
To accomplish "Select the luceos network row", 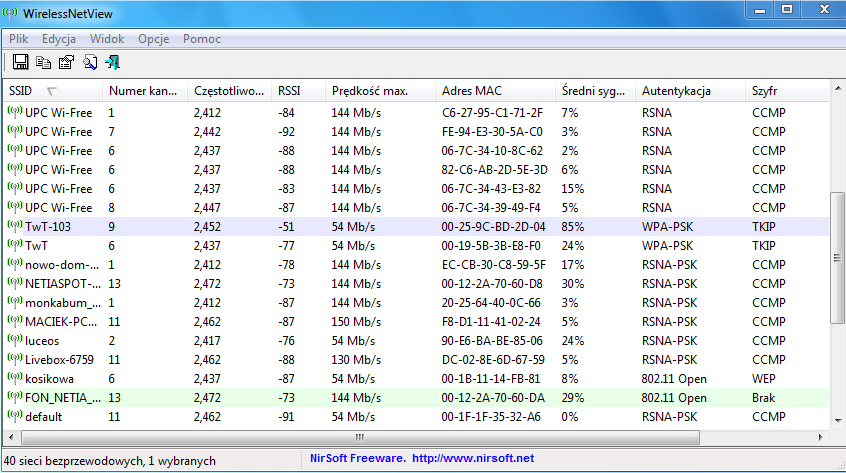I will pos(417,340).
